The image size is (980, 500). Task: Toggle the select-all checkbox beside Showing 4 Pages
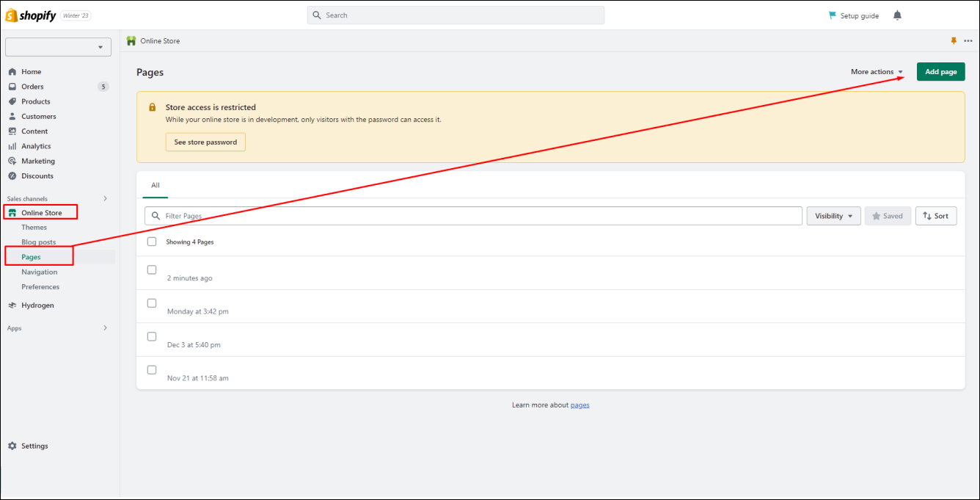click(152, 242)
